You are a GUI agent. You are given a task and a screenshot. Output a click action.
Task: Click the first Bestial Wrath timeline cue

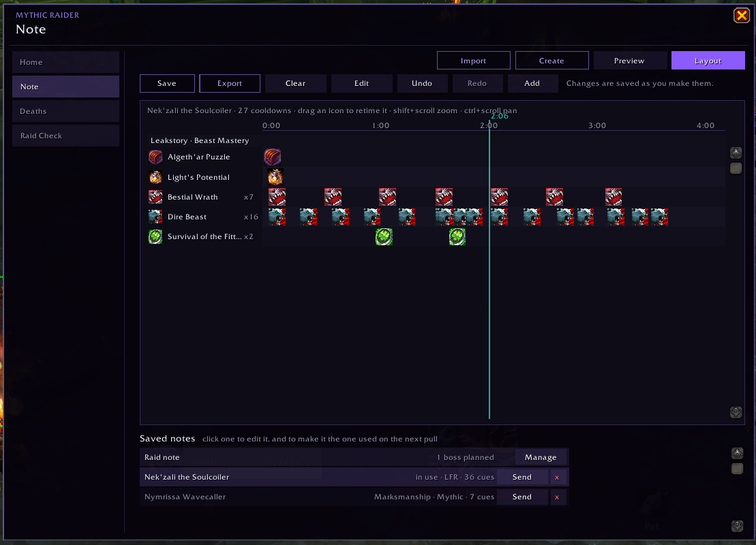pos(277,197)
